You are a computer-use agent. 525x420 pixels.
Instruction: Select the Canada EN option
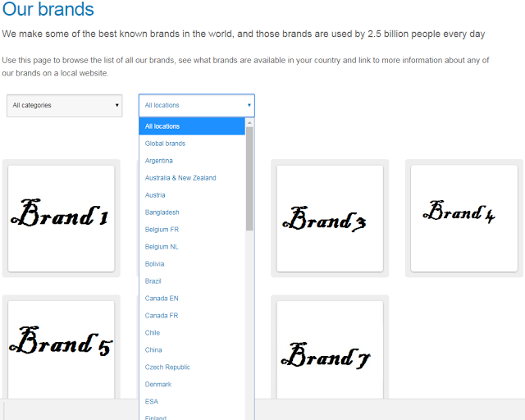[x=192, y=299]
